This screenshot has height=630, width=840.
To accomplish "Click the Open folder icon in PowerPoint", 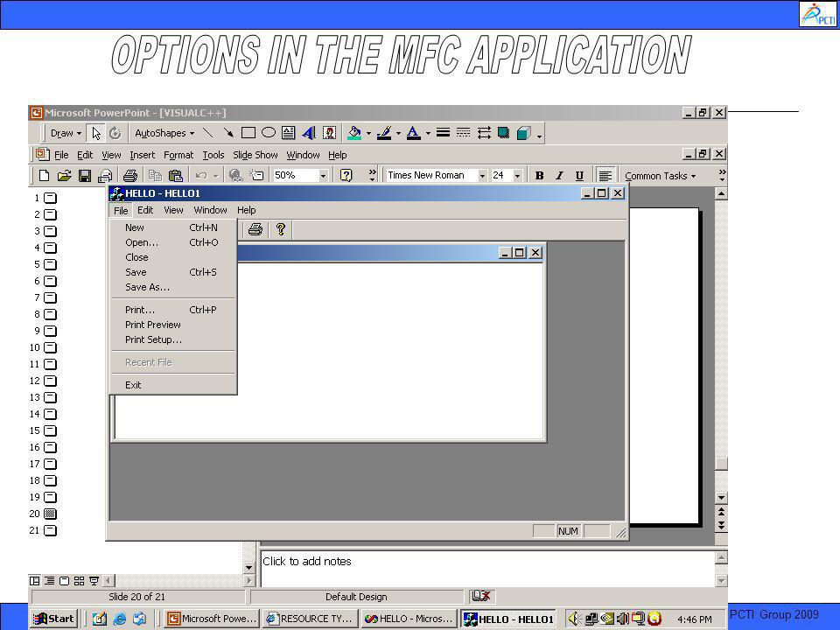I will coord(64,175).
